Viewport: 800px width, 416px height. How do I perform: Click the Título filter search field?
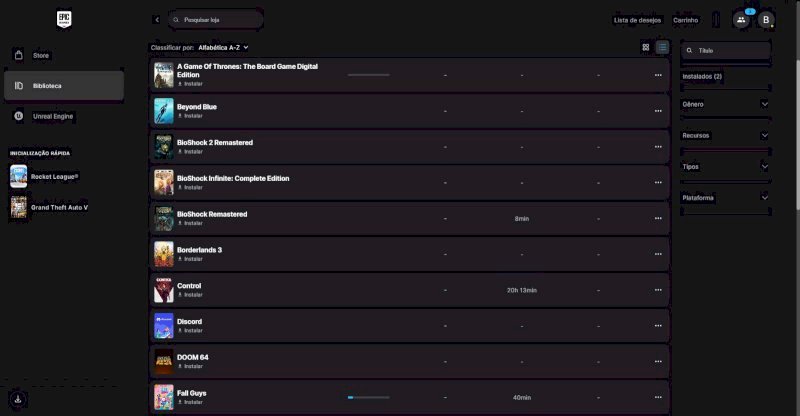coord(730,50)
